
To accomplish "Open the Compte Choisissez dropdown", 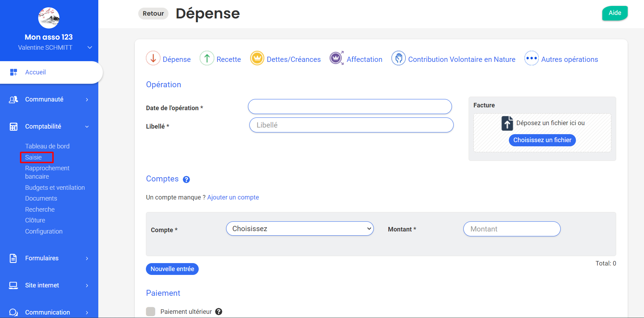I will tap(300, 229).
